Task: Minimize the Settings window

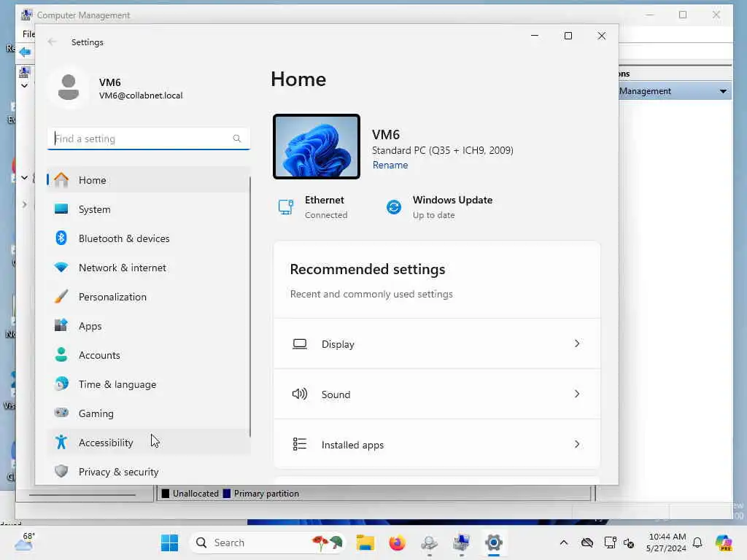Action: point(535,36)
